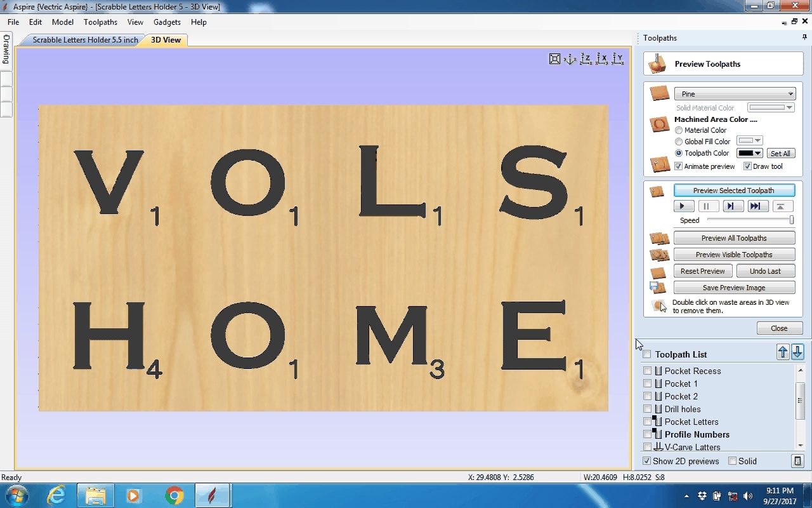Click the Profile Numbers toolpath icon

(658, 434)
